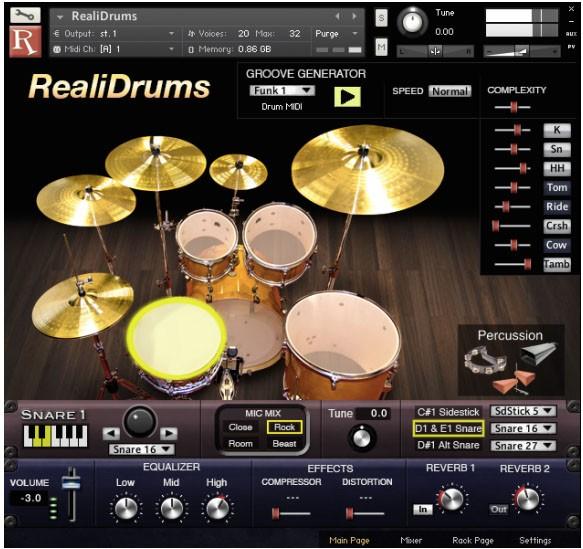Viewport: 583px width, 549px height.
Task: Toggle the HH hi-hat groove button
Action: [557, 168]
